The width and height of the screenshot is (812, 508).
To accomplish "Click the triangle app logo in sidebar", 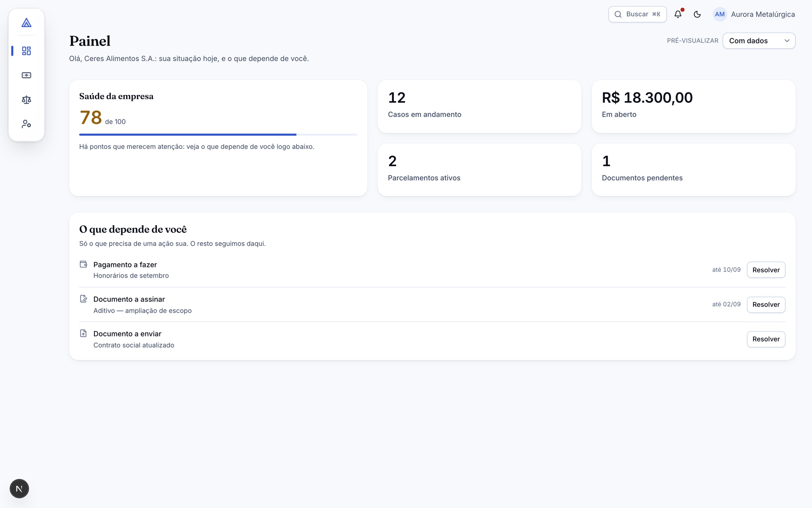I will coord(26,23).
